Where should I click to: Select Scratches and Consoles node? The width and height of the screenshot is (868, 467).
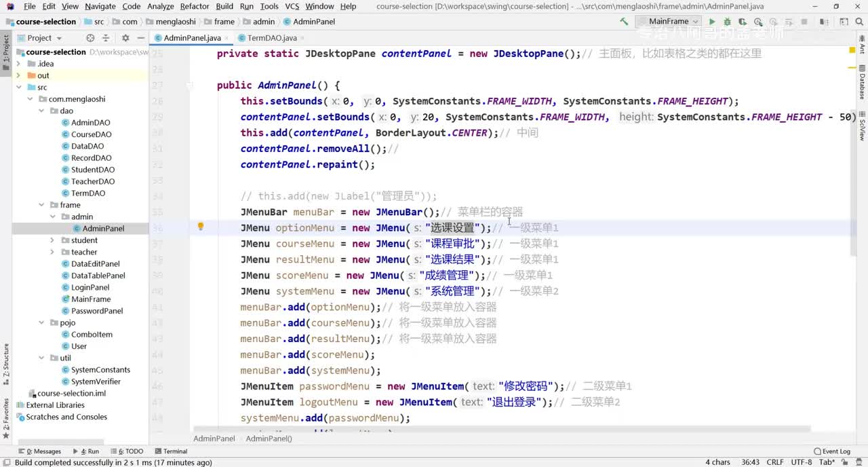click(66, 417)
